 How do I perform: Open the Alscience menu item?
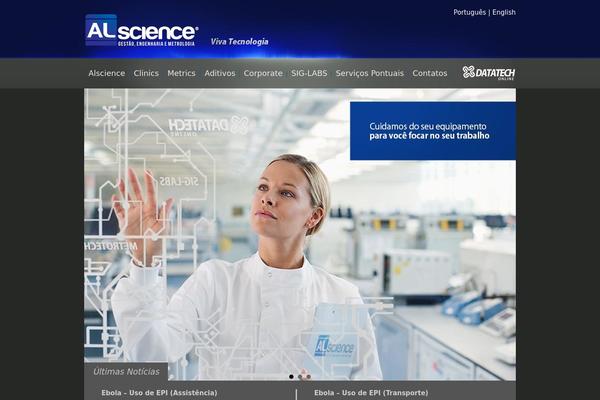tap(107, 73)
